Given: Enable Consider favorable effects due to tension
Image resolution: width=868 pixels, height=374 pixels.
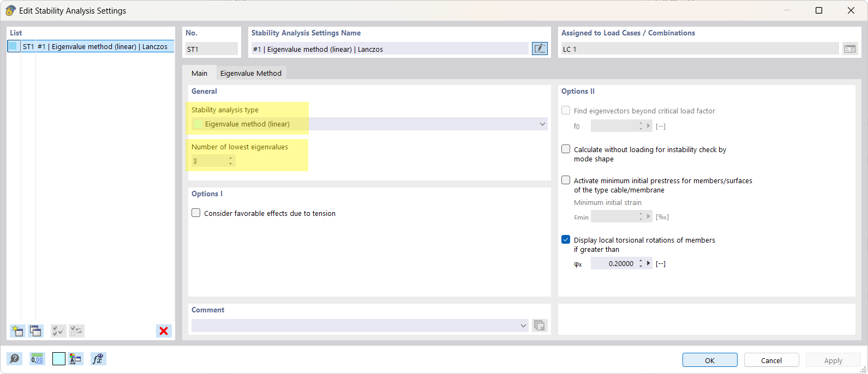Looking at the screenshot, I should point(196,213).
